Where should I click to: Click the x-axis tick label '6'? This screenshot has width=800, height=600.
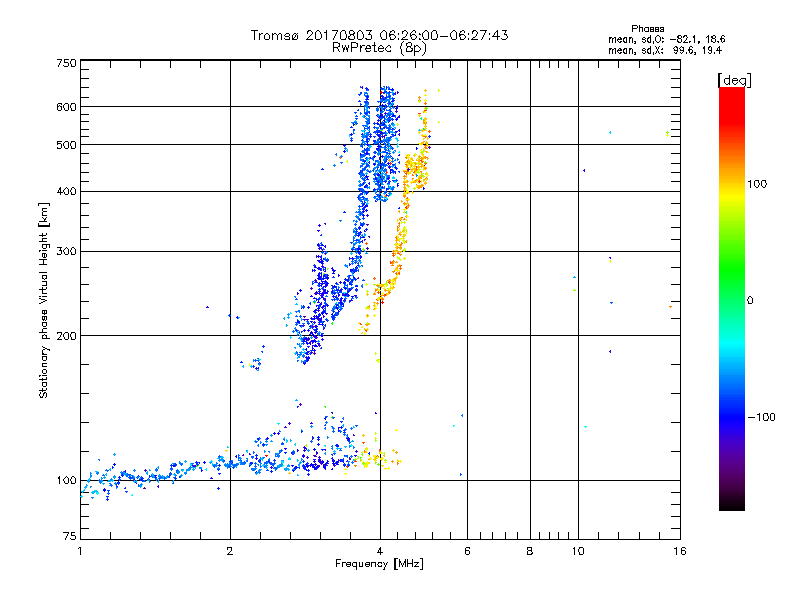pos(467,551)
